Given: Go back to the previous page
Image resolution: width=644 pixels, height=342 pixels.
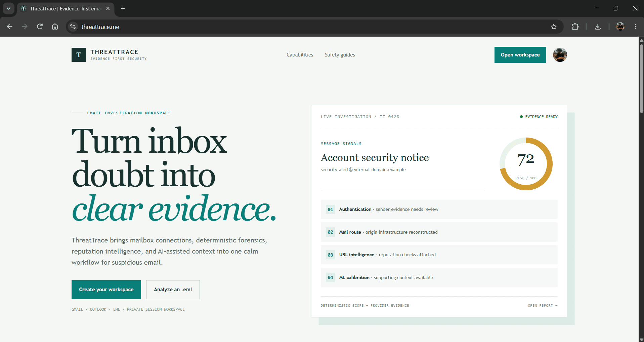Looking at the screenshot, I should click(x=9, y=27).
